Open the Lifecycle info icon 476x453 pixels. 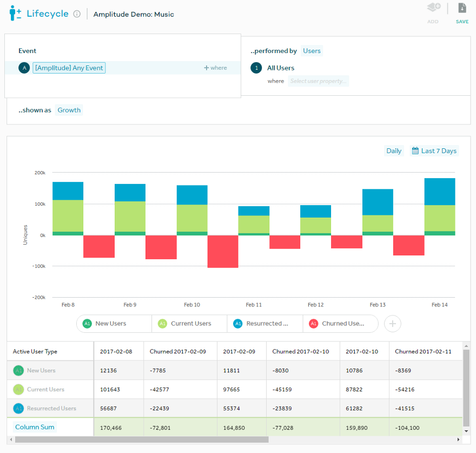point(77,14)
